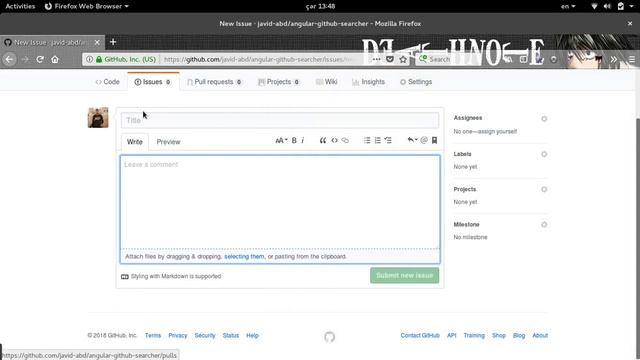640x360 pixels.
Task: Open repository Settings tab
Action: point(416,82)
